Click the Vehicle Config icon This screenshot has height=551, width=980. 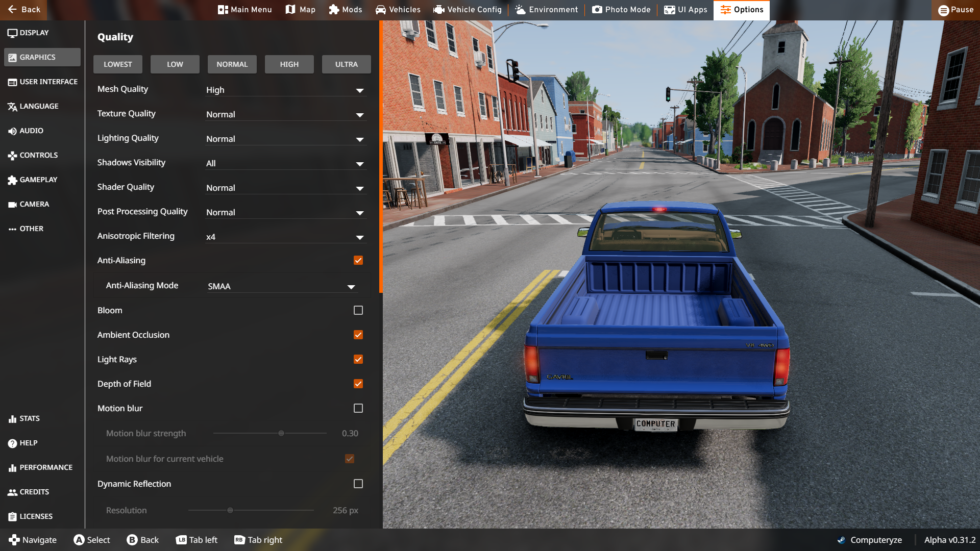[438, 10]
